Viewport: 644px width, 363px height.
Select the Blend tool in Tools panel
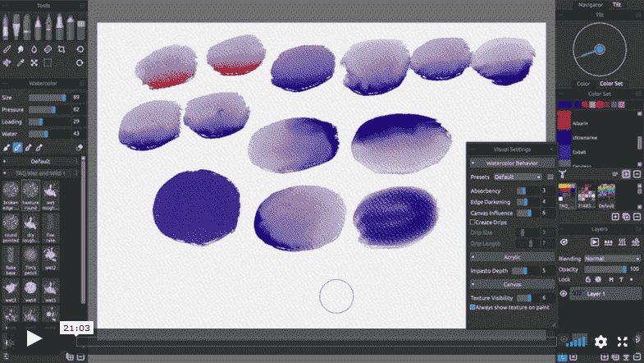(7, 49)
